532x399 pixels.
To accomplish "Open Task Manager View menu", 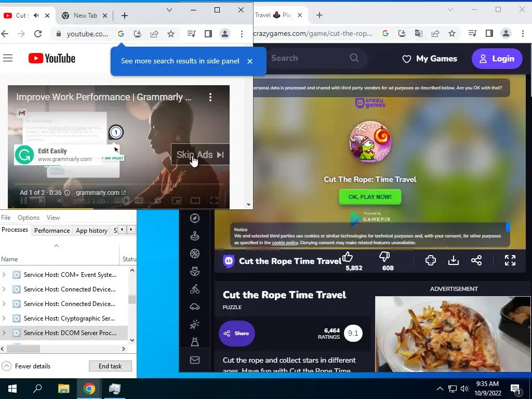I will pos(54,218).
